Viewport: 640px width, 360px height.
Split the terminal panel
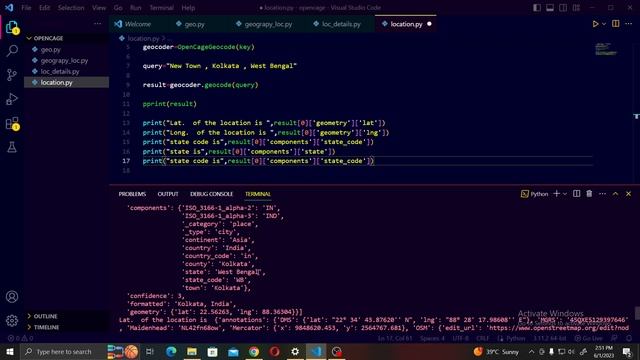click(x=576, y=194)
